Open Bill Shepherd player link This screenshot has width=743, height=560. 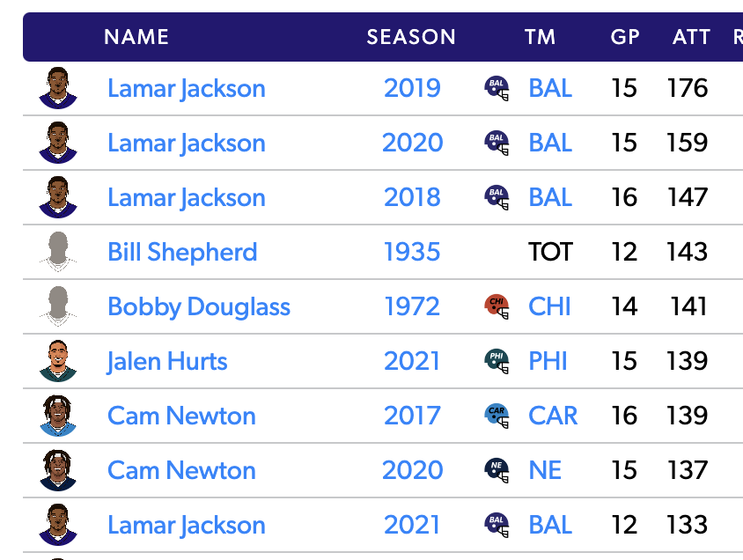pos(182,252)
